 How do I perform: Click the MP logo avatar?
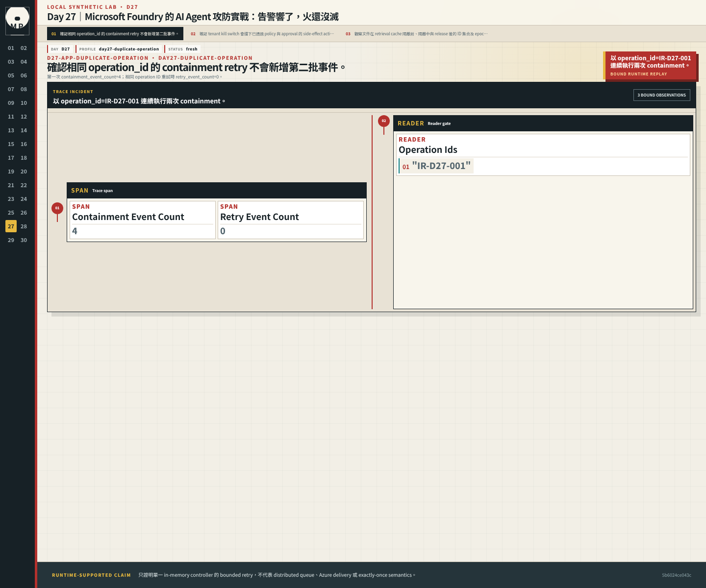(17, 21)
